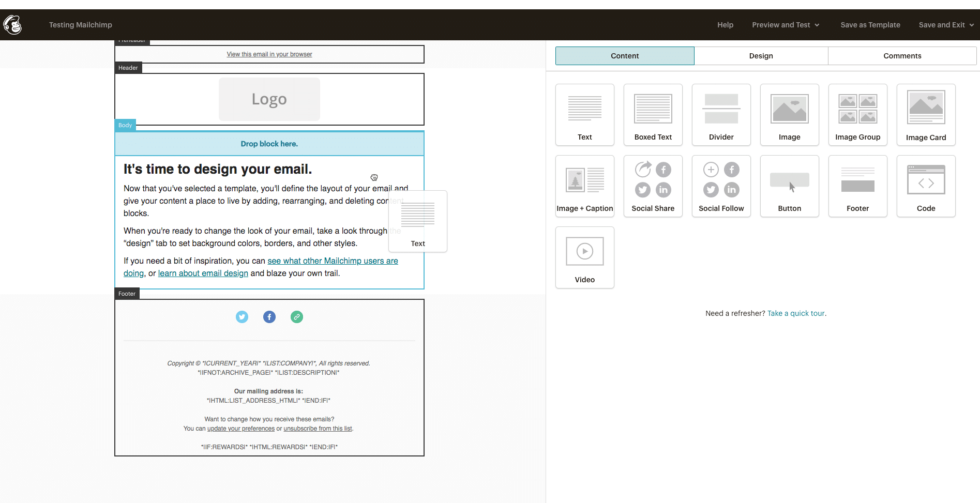Select the Image Group block
The image size is (980, 503).
[857, 114]
